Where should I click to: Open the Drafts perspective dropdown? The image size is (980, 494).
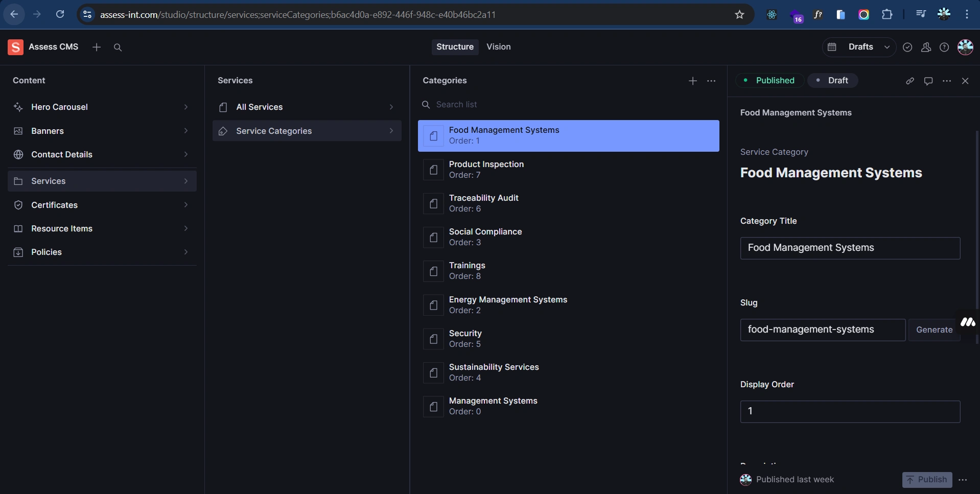[x=867, y=46]
